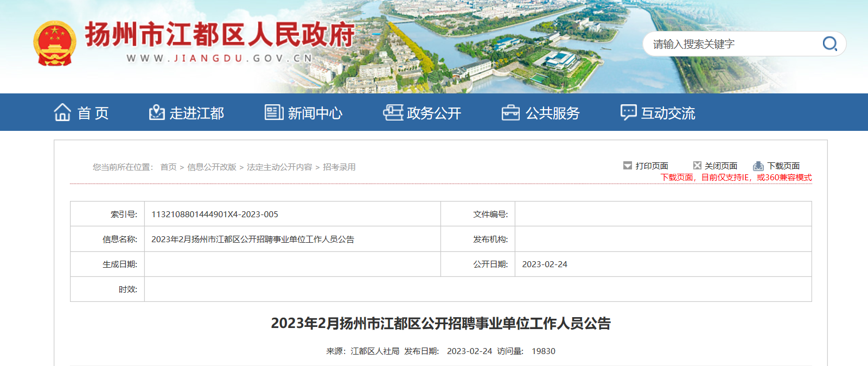Click the 信息名称 table cell value
This screenshot has width=868, height=366.
point(253,239)
